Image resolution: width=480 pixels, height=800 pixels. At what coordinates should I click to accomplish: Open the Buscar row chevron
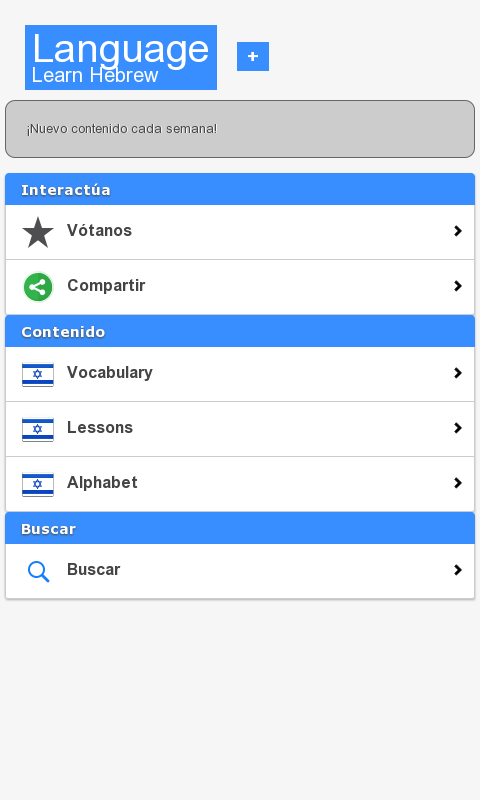(458, 570)
